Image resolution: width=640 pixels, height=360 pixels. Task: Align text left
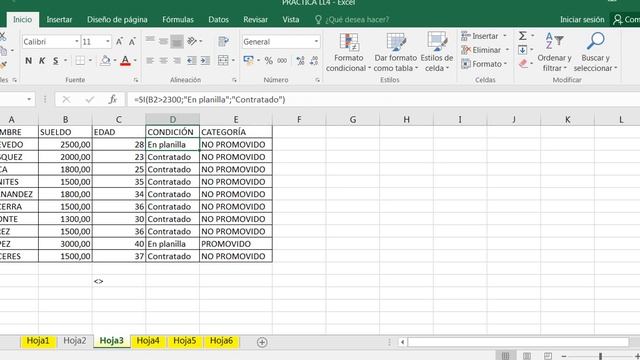point(150,61)
